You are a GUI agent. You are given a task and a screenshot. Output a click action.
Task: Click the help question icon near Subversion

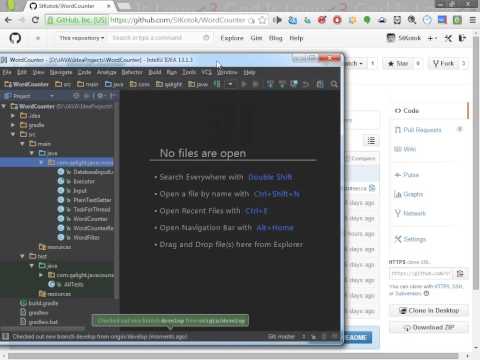click(x=426, y=294)
